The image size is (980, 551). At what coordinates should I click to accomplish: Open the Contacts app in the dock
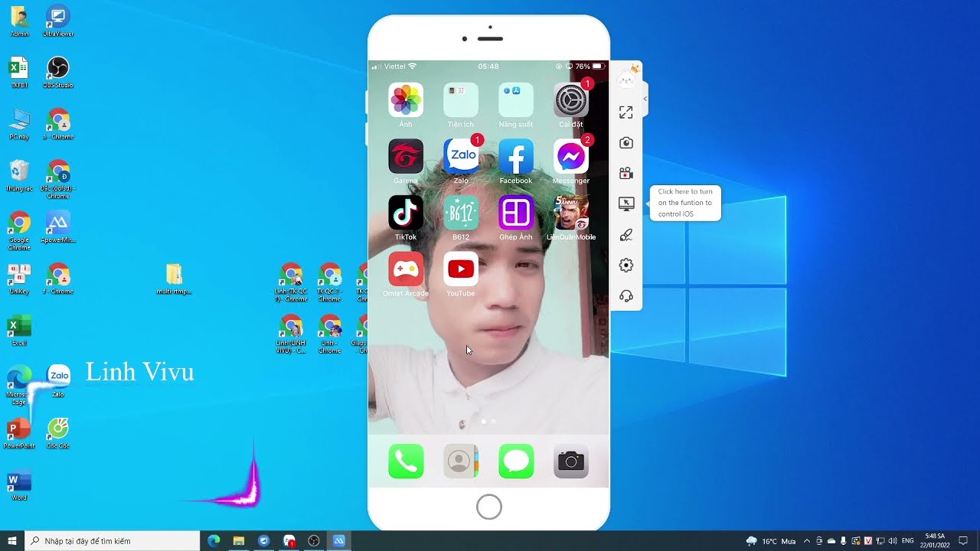tap(461, 461)
